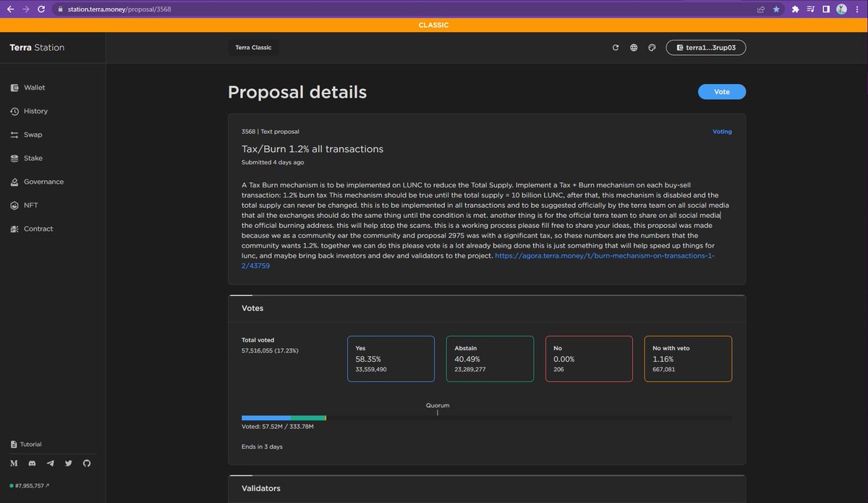Open the browser extensions puzzle icon
The image size is (868, 503).
pyautogui.click(x=796, y=9)
